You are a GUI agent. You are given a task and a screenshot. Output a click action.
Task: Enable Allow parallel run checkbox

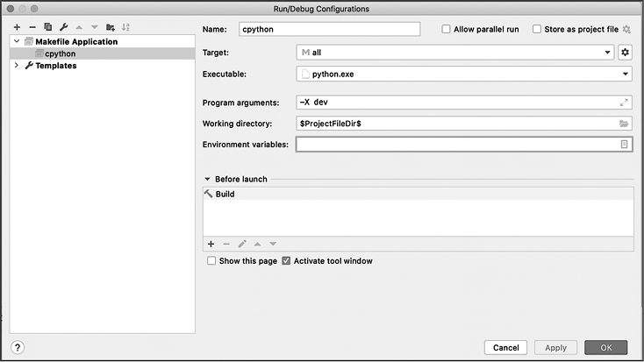coord(447,29)
